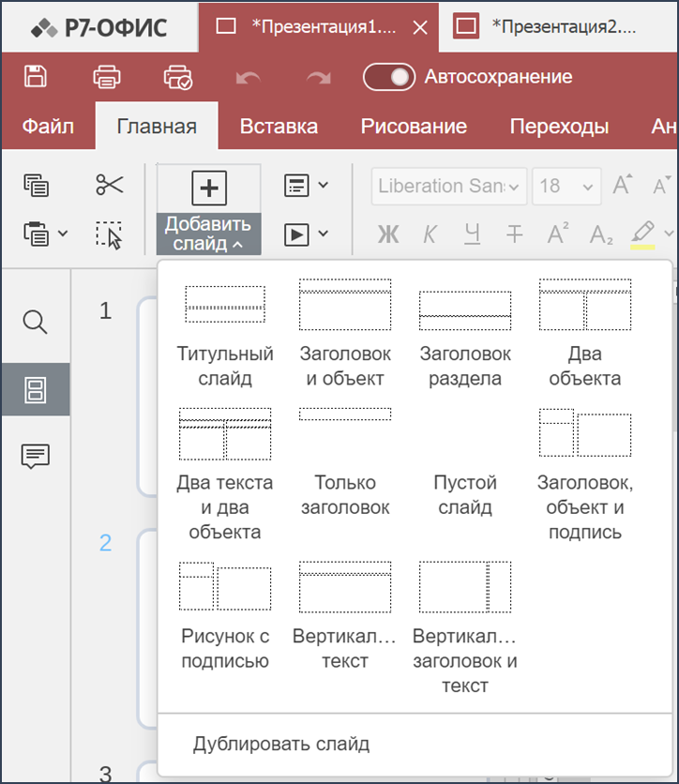Expand the Paste options arrow
The width and height of the screenshot is (679, 784).
click(x=63, y=233)
